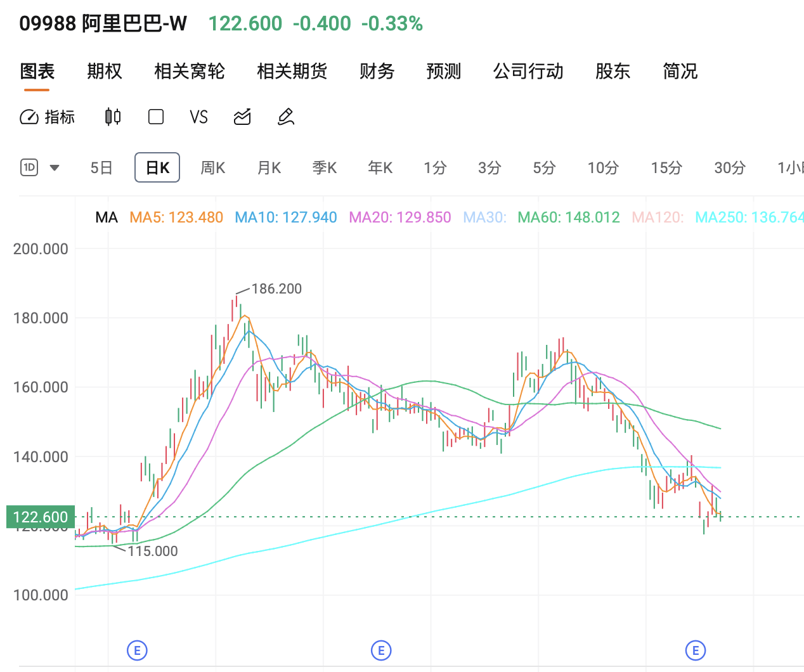Click the leftmost E event marker
The width and height of the screenshot is (804, 672).
pyautogui.click(x=137, y=650)
